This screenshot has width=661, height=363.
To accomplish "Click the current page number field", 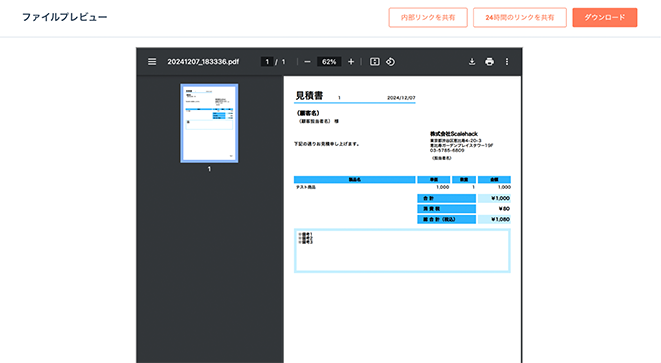I will 267,62.
